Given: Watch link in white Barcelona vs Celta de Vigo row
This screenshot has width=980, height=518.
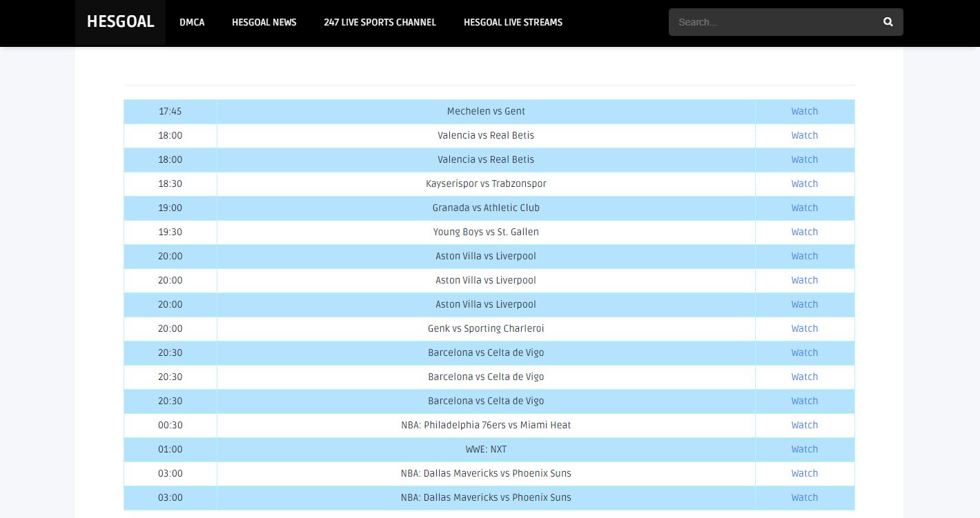Looking at the screenshot, I should pyautogui.click(x=805, y=377).
